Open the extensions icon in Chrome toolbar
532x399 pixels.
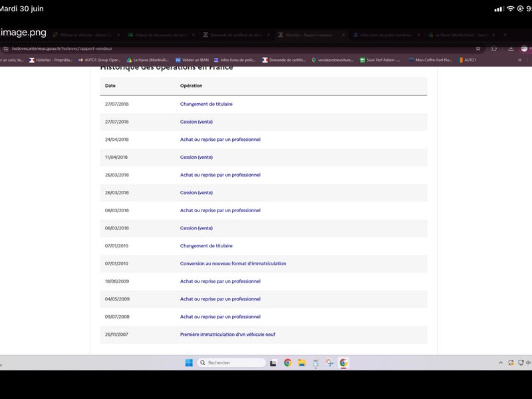point(494,49)
